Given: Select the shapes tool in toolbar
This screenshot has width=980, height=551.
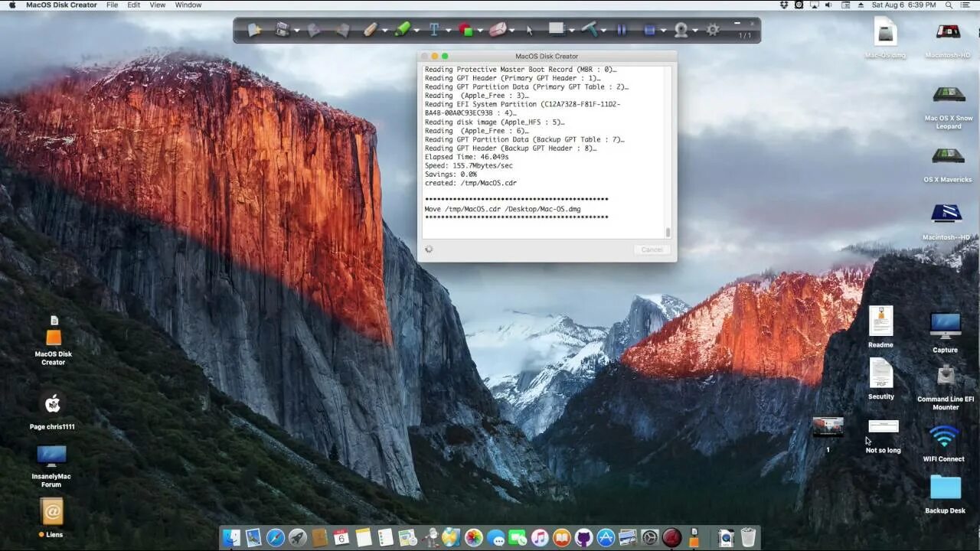Looking at the screenshot, I should click(465, 30).
